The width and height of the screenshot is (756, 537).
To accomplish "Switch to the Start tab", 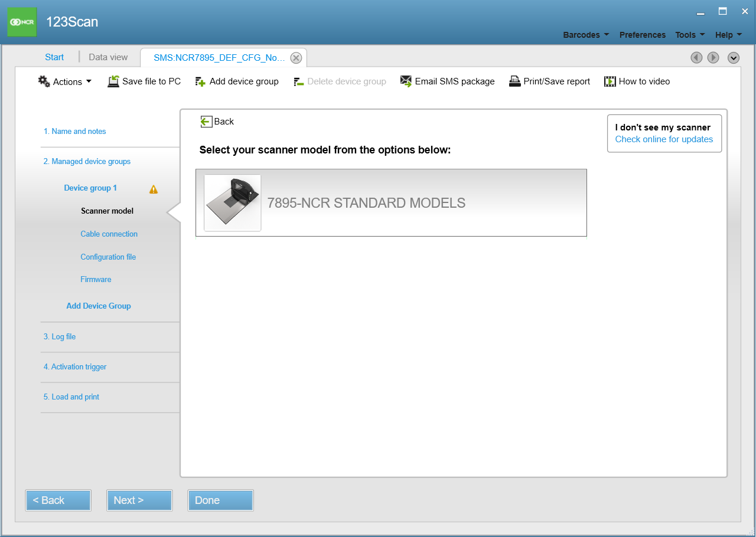I will [54, 57].
